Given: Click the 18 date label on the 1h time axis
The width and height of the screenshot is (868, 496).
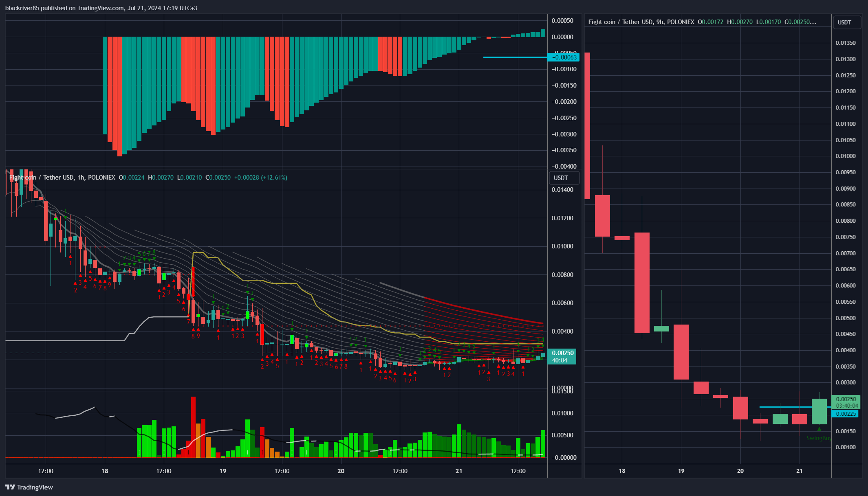Looking at the screenshot, I should tap(105, 471).
